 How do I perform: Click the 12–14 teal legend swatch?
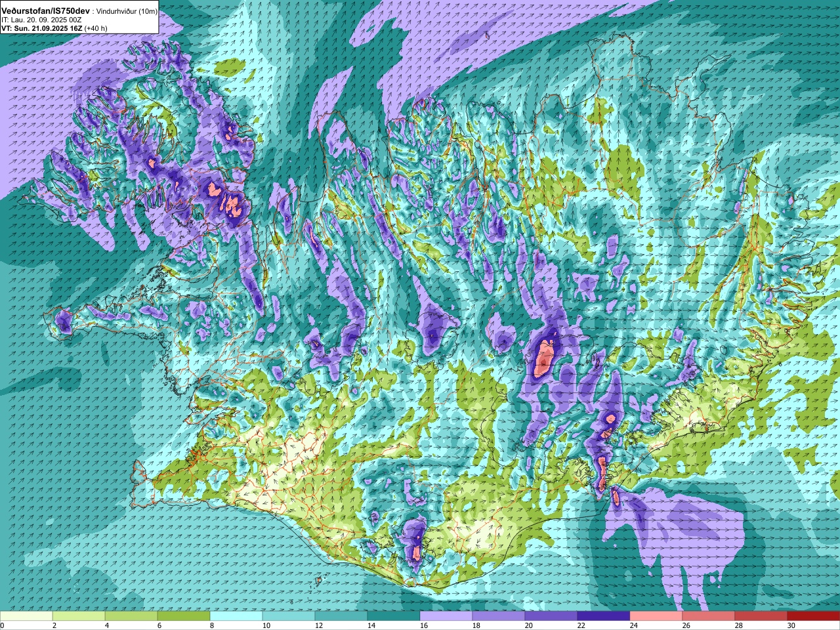(x=341, y=616)
